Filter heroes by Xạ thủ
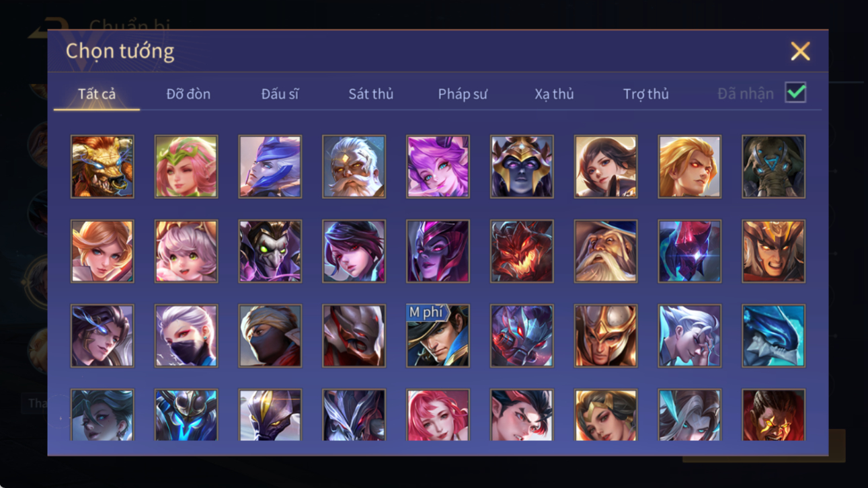The image size is (868, 488). pos(554,94)
